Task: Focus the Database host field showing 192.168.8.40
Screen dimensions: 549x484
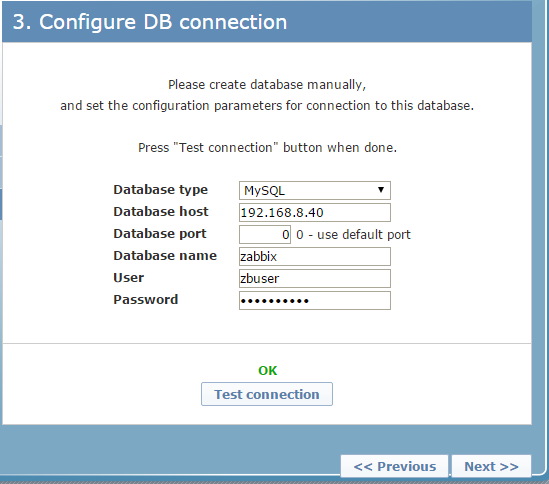Action: (x=315, y=213)
